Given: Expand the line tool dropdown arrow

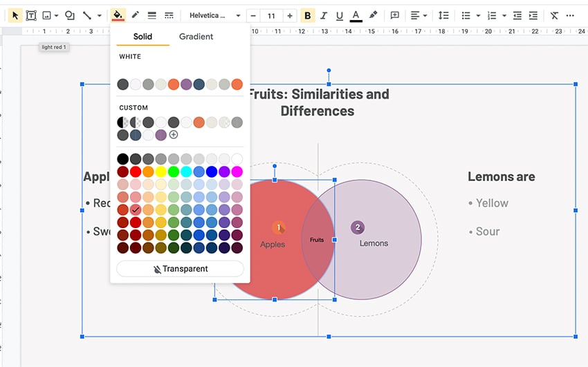Looking at the screenshot, I should click(99, 15).
